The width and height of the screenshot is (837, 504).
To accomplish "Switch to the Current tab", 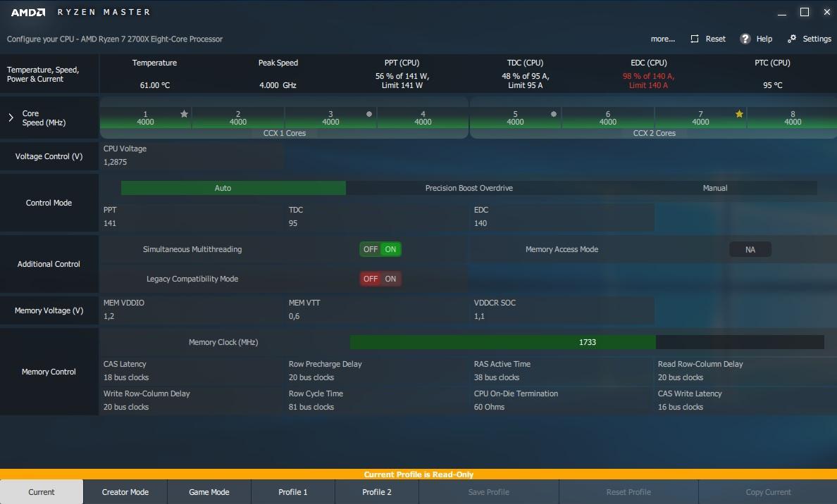I will point(42,492).
